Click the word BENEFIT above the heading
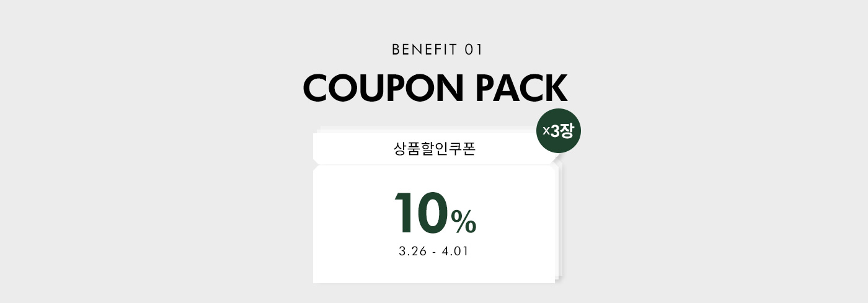Viewport: 868px width, 303px height. pyautogui.click(x=425, y=50)
